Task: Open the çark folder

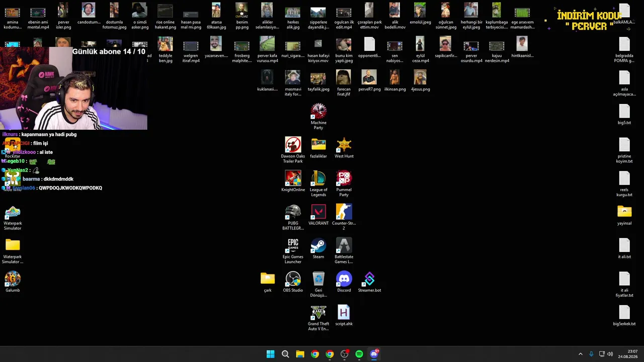Action: pyautogui.click(x=268, y=282)
